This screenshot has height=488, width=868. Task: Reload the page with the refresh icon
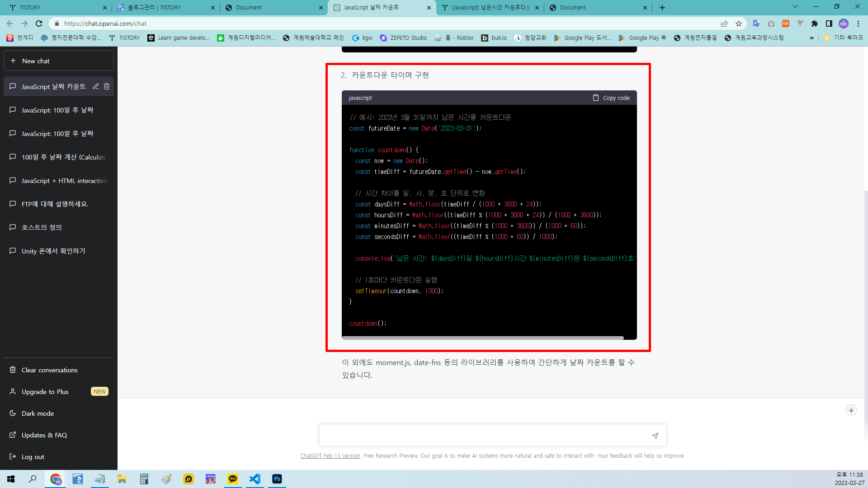tap(39, 23)
